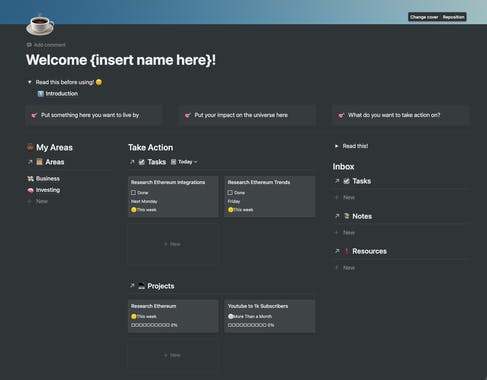
Task: Click 'Put something here you want to live by'
Action: (x=90, y=115)
